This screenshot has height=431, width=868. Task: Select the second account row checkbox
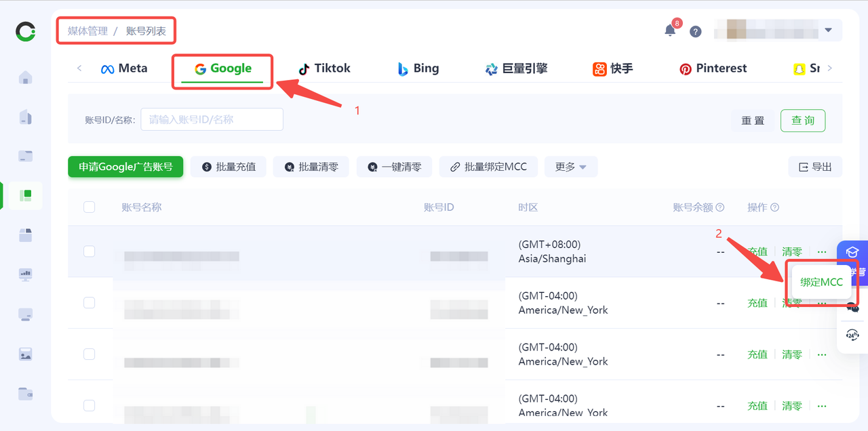pyautogui.click(x=90, y=303)
